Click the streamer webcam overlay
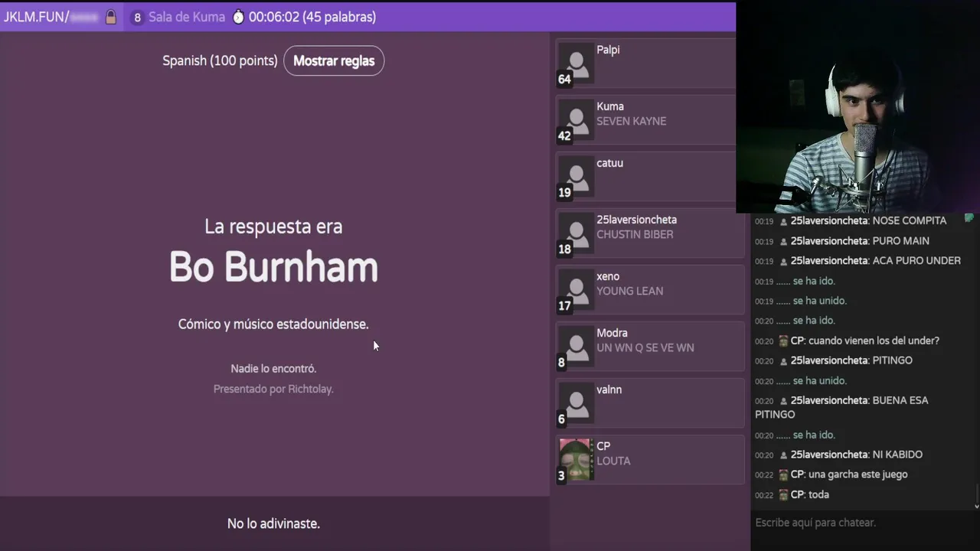This screenshot has height=551, width=980. [857, 107]
